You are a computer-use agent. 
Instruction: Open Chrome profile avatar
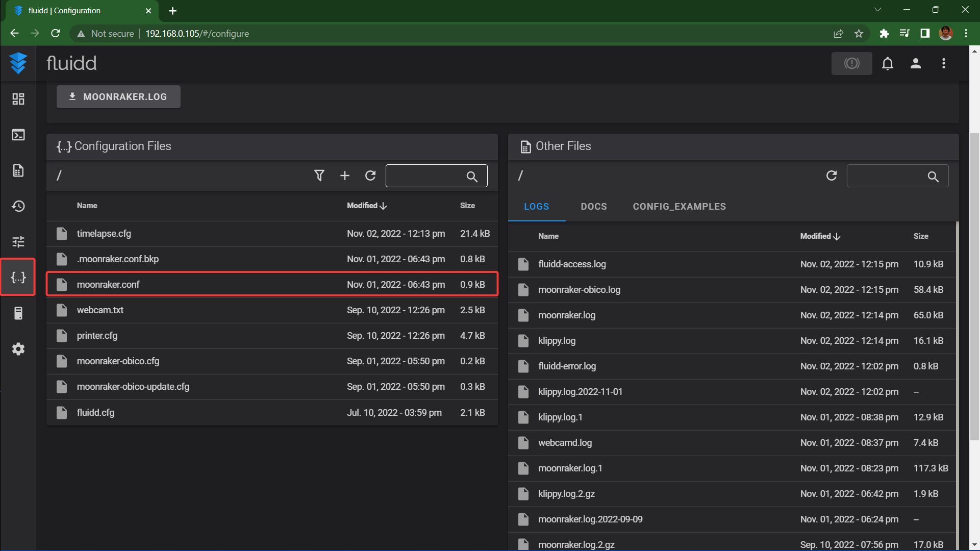pyautogui.click(x=946, y=33)
